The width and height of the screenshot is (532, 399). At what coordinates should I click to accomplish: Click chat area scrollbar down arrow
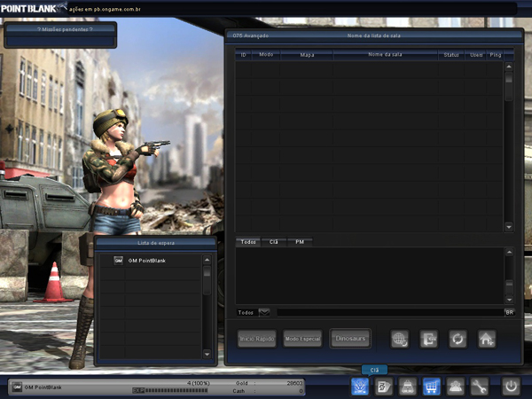click(x=509, y=300)
